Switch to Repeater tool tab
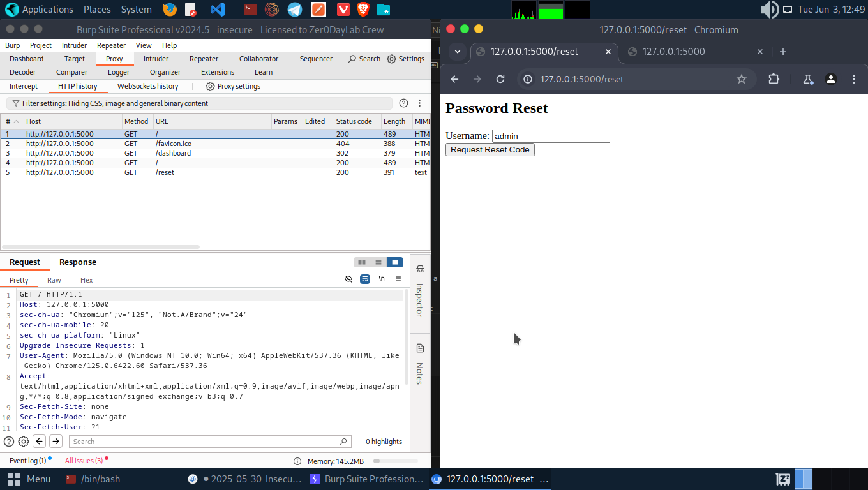The height and width of the screenshot is (490, 868). pos(204,59)
